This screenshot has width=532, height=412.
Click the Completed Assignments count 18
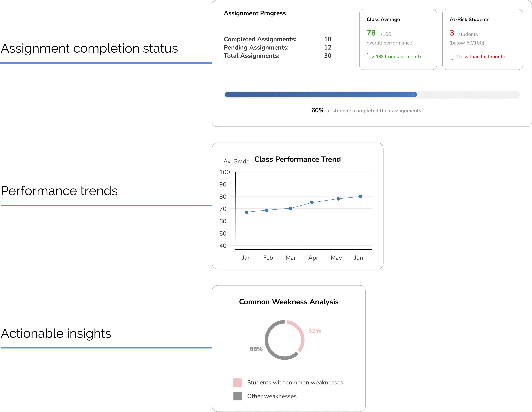328,39
